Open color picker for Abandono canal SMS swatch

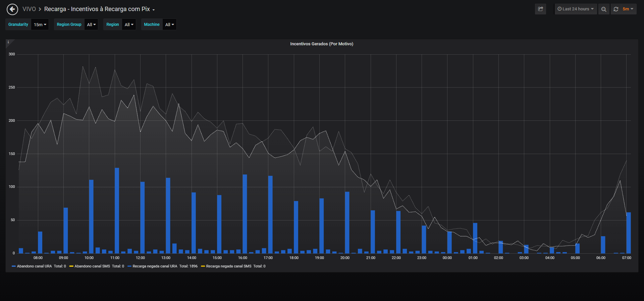[71, 266]
